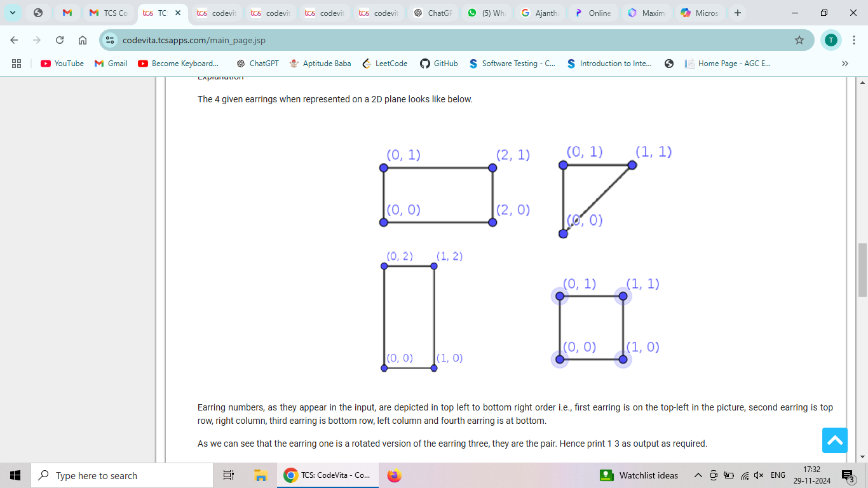Click the Meet Now tray icon
The height and width of the screenshot is (488, 868).
tap(714, 475)
